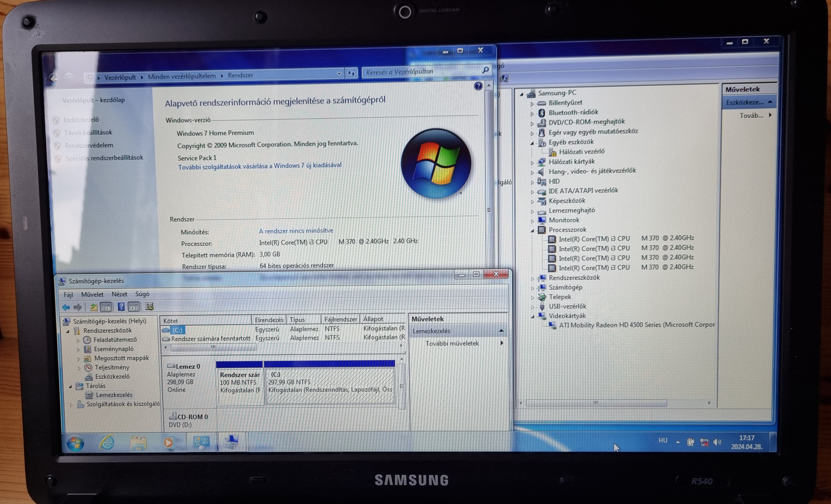The image size is (831, 504).
Task: Open the Súgó menu in Számítógép-kezelés
Action: (142, 294)
